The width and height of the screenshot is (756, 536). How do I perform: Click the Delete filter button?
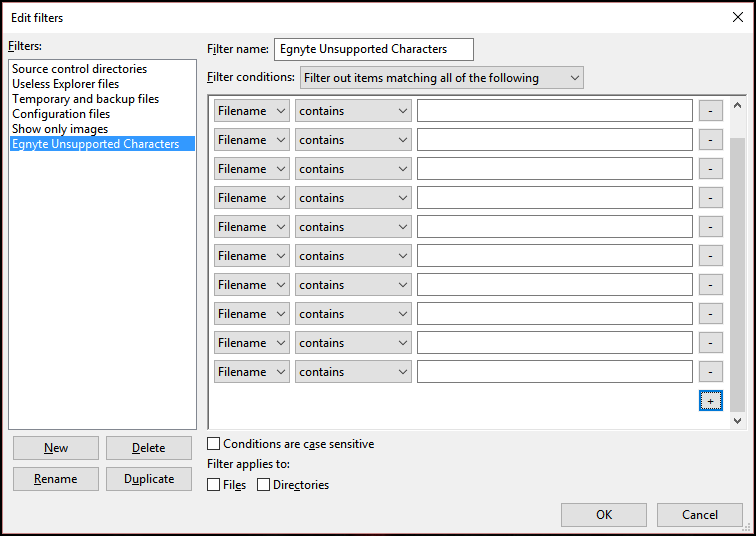pyautogui.click(x=149, y=448)
